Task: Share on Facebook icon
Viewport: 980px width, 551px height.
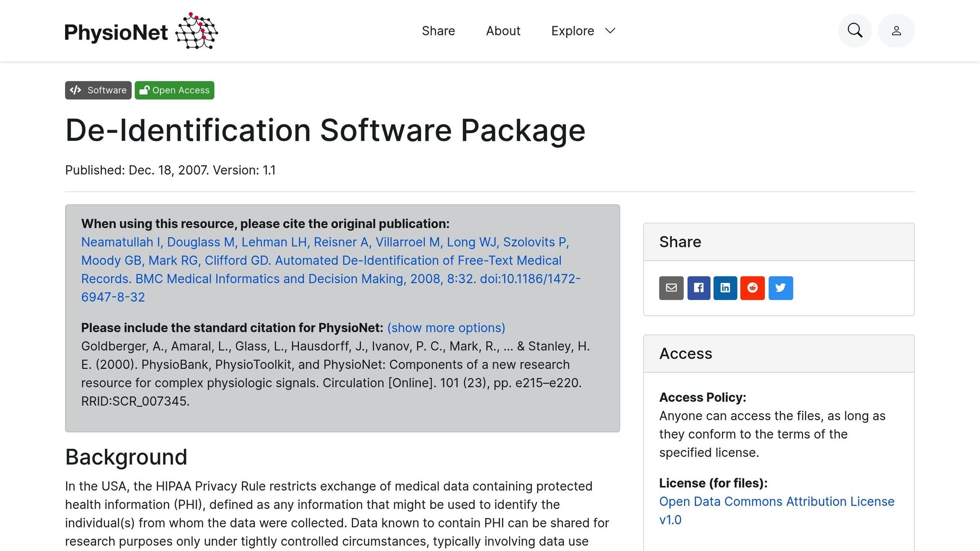Action: coord(699,288)
